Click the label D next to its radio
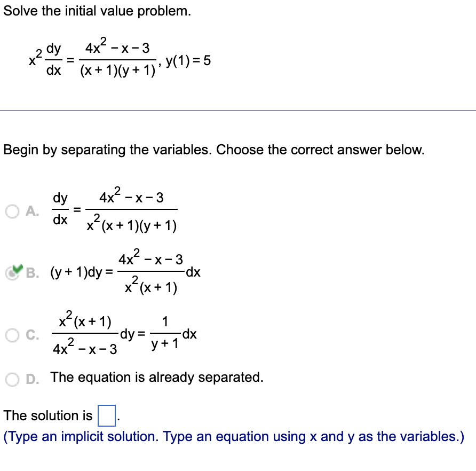 tap(32, 378)
